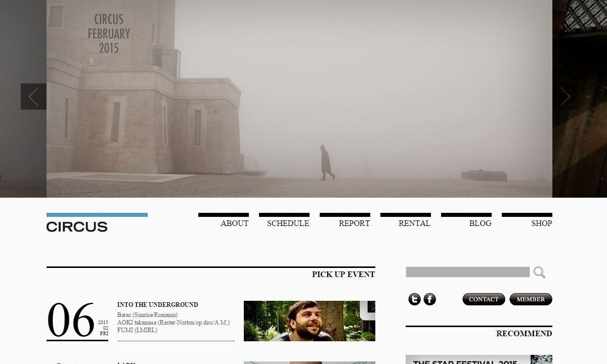Open the Facebook icon link
The width and height of the screenshot is (607, 364).
[429, 299]
